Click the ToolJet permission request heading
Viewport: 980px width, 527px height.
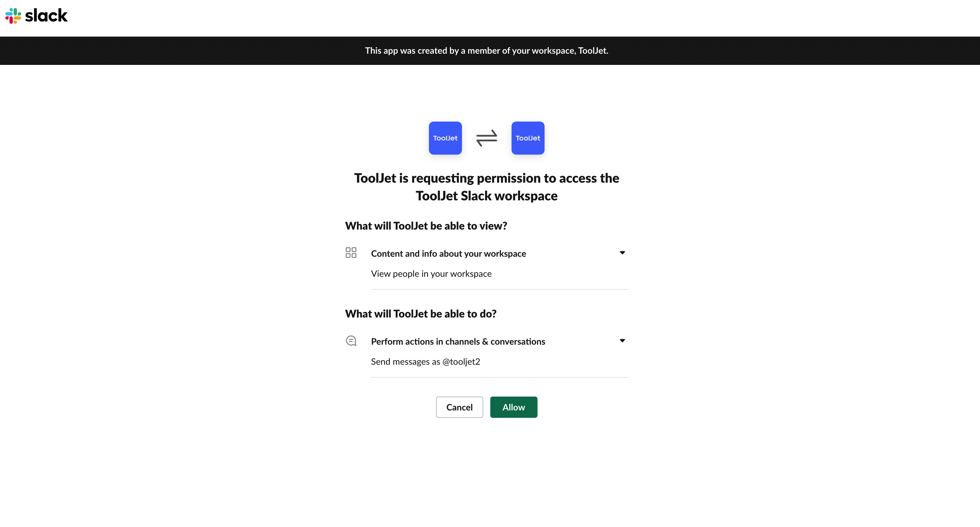click(486, 179)
